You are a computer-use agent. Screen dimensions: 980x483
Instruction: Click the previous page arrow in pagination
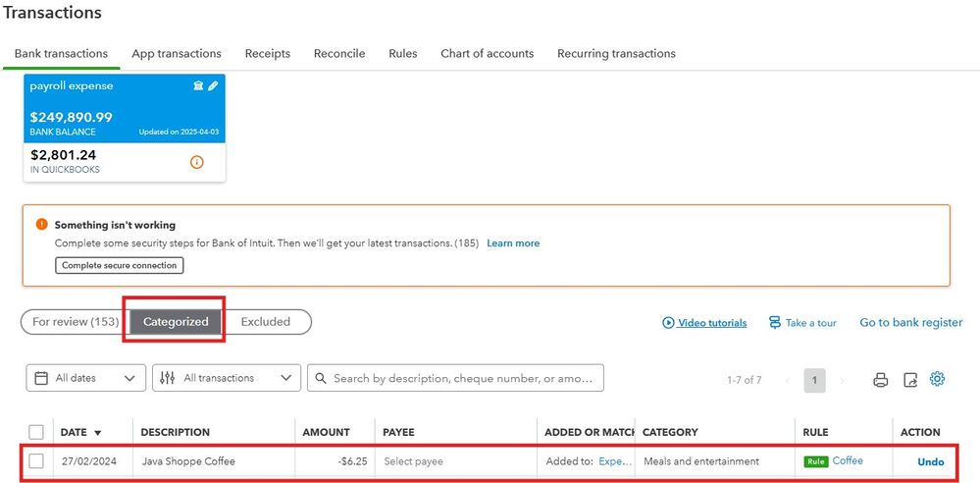[x=788, y=380]
